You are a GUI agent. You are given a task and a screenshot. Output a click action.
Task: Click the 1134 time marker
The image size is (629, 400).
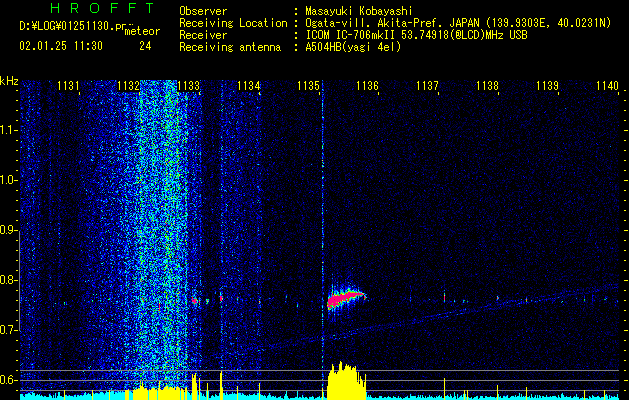[x=248, y=86]
